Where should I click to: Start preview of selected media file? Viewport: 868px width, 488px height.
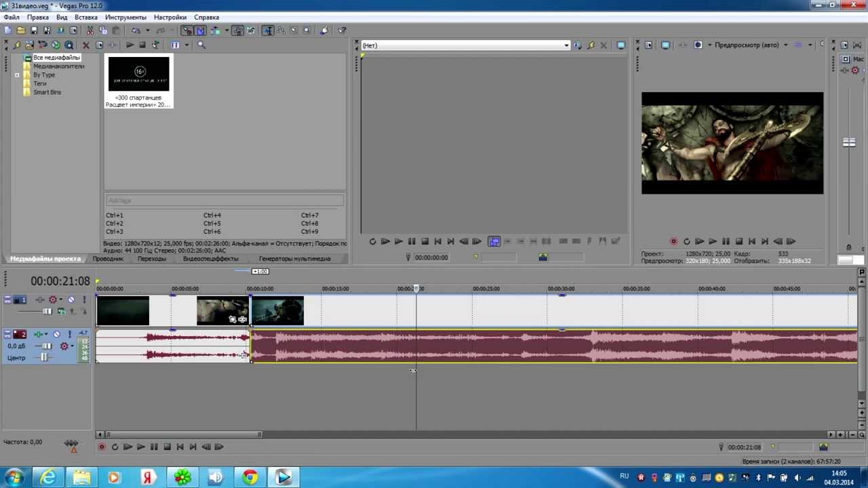130,45
